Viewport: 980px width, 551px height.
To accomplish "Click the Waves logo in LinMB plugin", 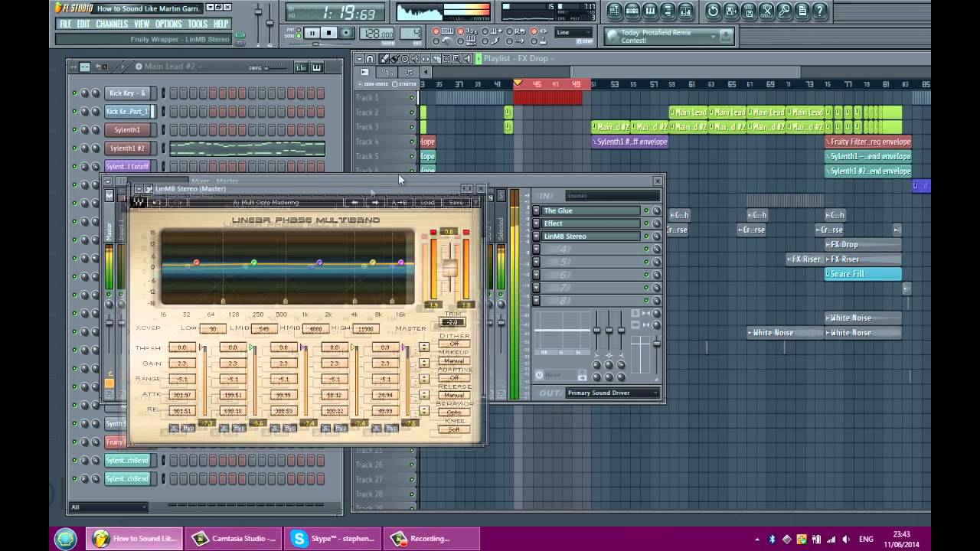I will point(139,203).
